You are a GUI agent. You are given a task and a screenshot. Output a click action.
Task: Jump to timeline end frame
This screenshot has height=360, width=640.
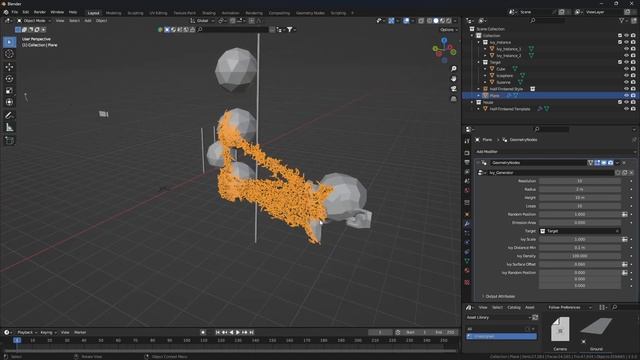click(251, 332)
